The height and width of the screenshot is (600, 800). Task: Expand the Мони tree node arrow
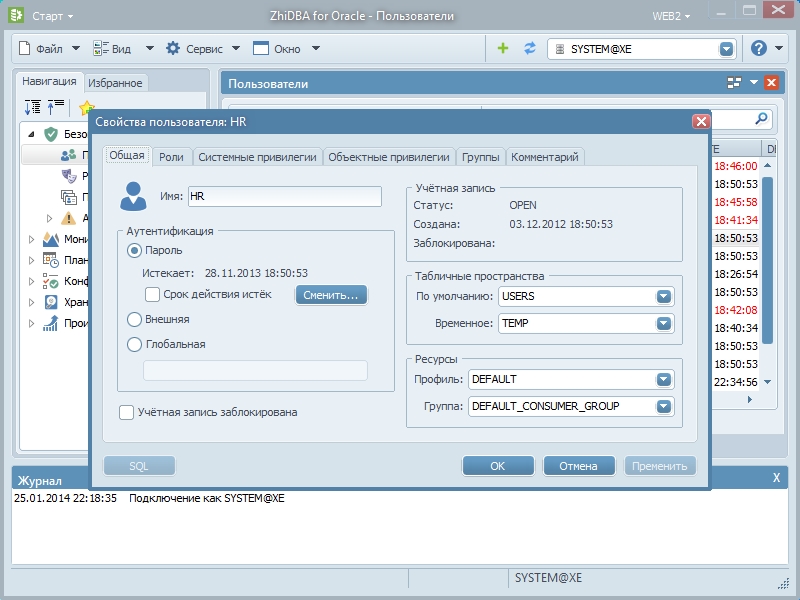(x=31, y=239)
